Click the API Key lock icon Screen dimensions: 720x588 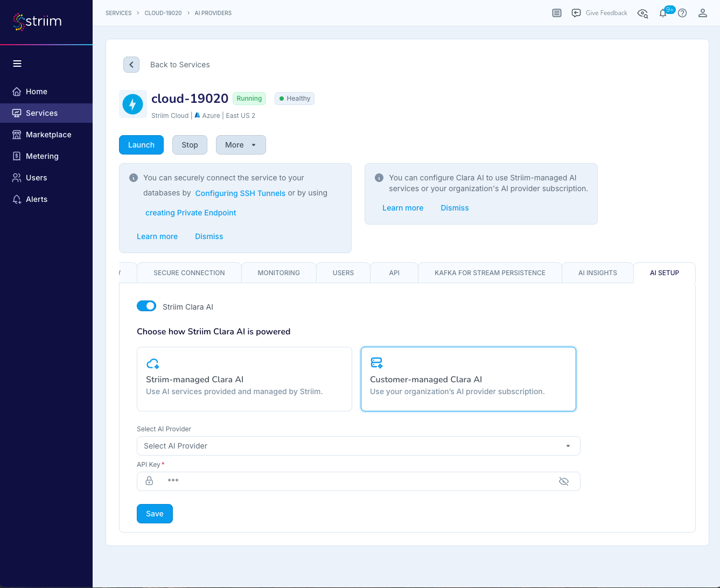[x=149, y=481]
